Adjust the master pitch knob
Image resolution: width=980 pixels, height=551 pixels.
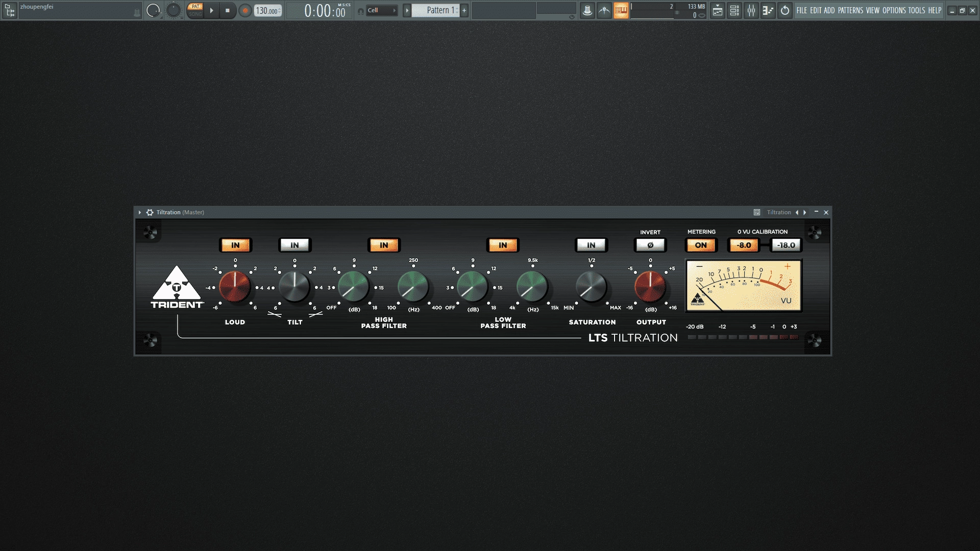(174, 10)
